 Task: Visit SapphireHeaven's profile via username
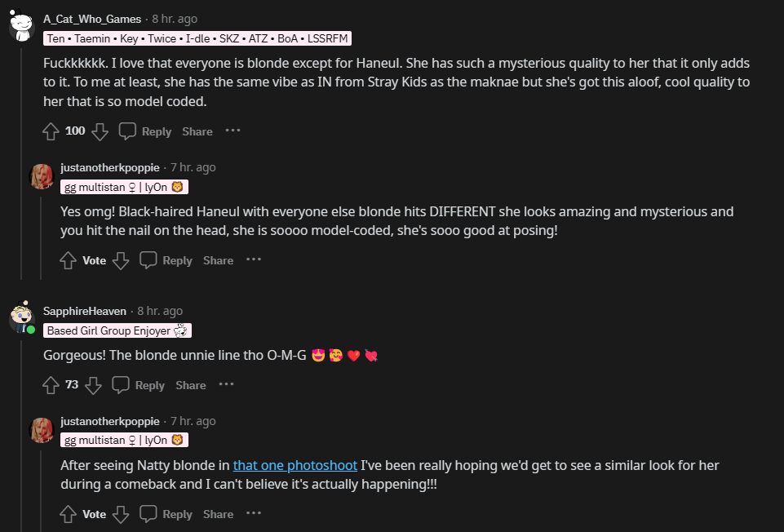click(85, 311)
